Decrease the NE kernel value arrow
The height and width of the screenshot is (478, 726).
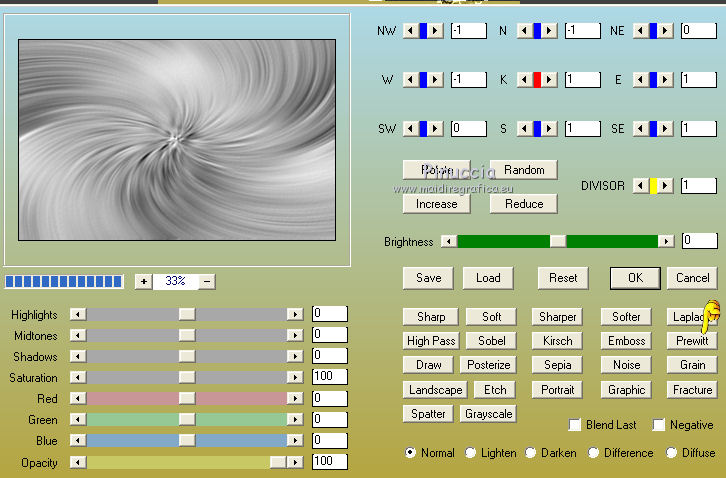tap(640, 31)
